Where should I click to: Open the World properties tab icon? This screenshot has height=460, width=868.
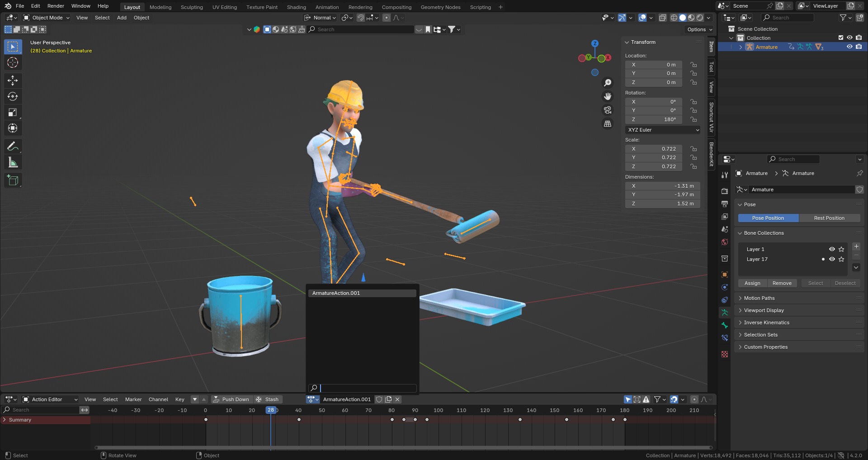pyautogui.click(x=725, y=242)
